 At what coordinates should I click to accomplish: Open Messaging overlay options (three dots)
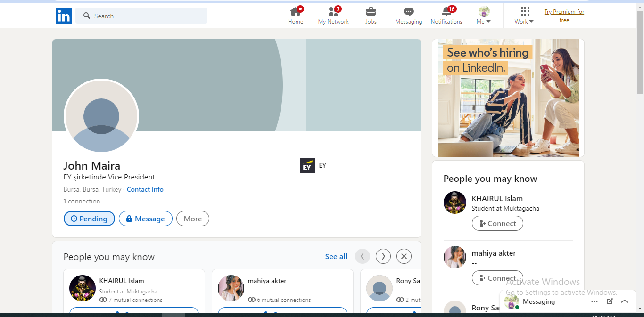(594, 301)
